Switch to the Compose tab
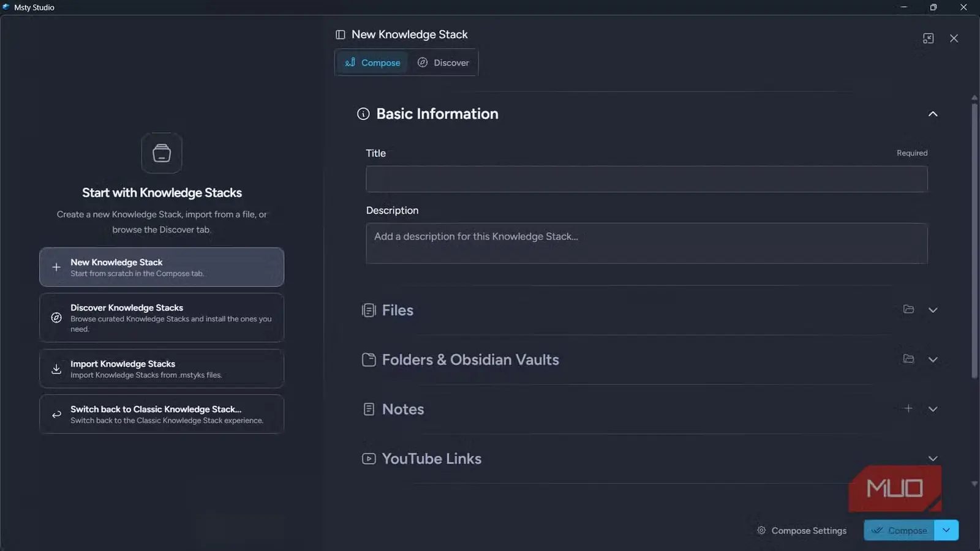The image size is (980, 551). [x=372, y=62]
